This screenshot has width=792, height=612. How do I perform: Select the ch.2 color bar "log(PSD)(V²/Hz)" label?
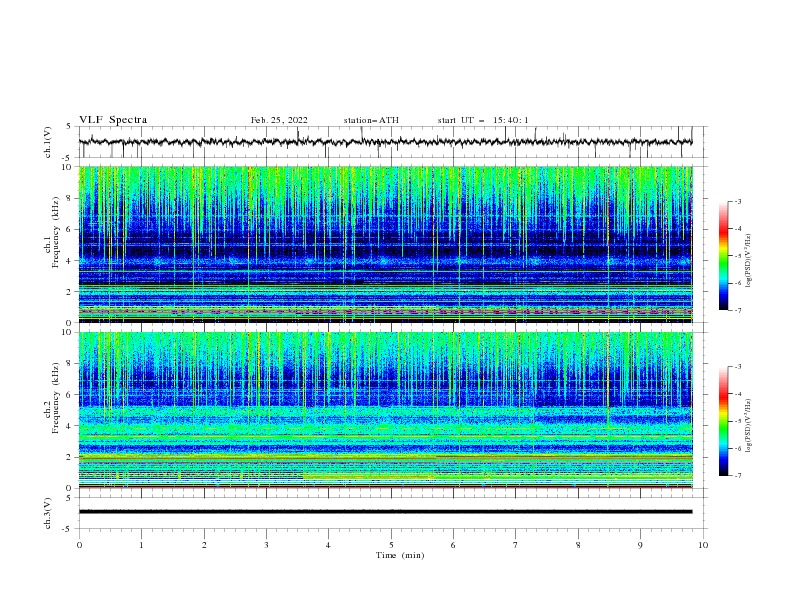tap(749, 425)
